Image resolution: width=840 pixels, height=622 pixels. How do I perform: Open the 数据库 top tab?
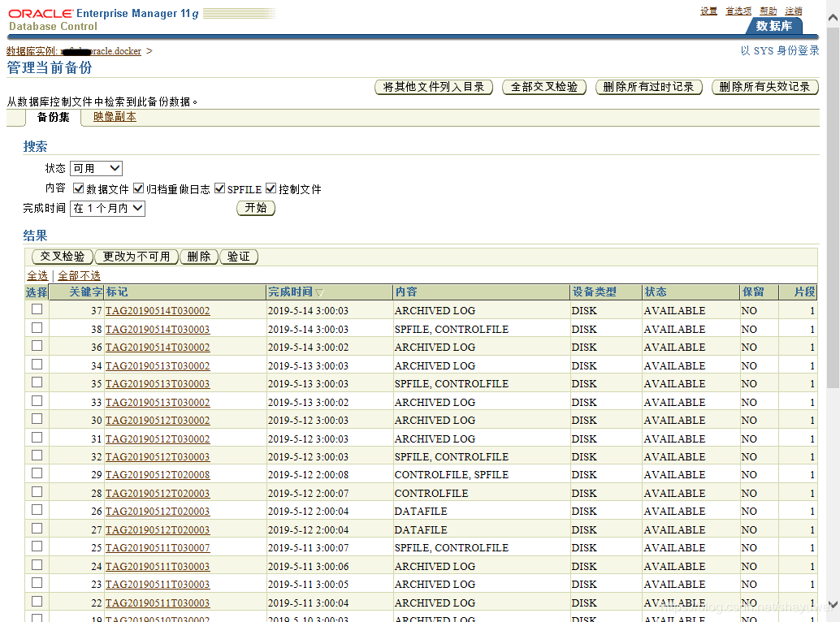(773, 26)
